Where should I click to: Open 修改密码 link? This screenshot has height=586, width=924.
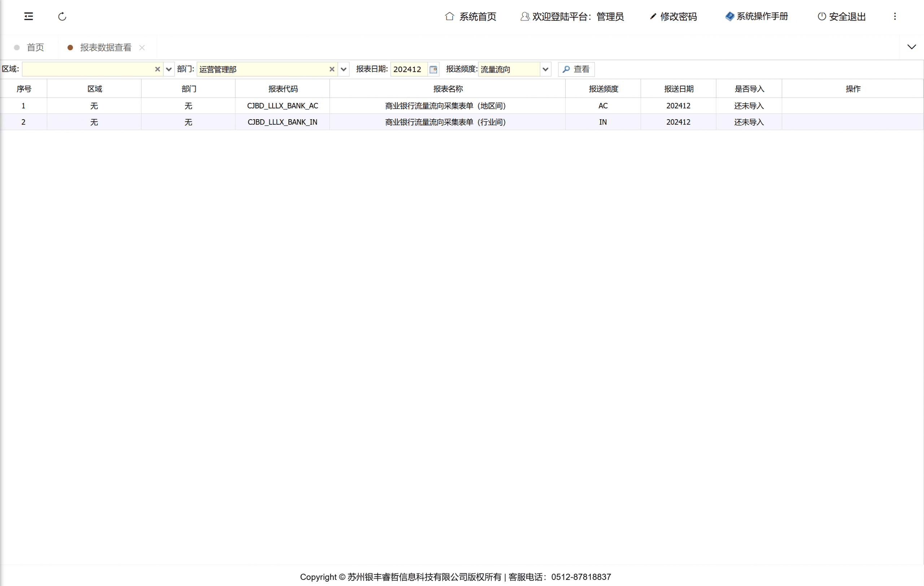(x=674, y=17)
